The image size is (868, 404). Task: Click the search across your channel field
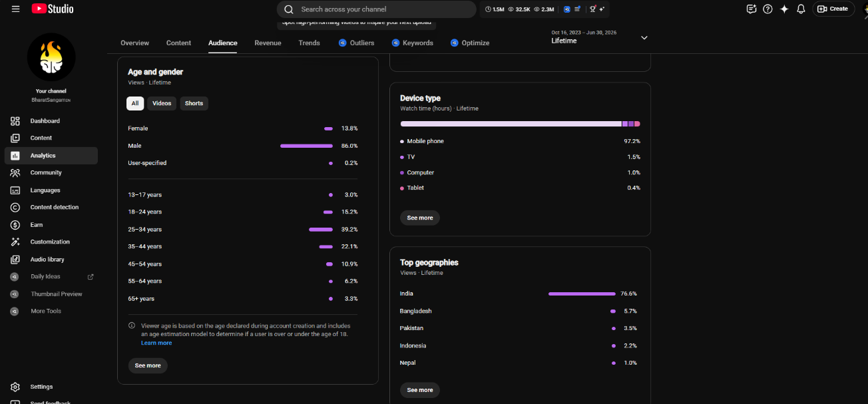[376, 9]
